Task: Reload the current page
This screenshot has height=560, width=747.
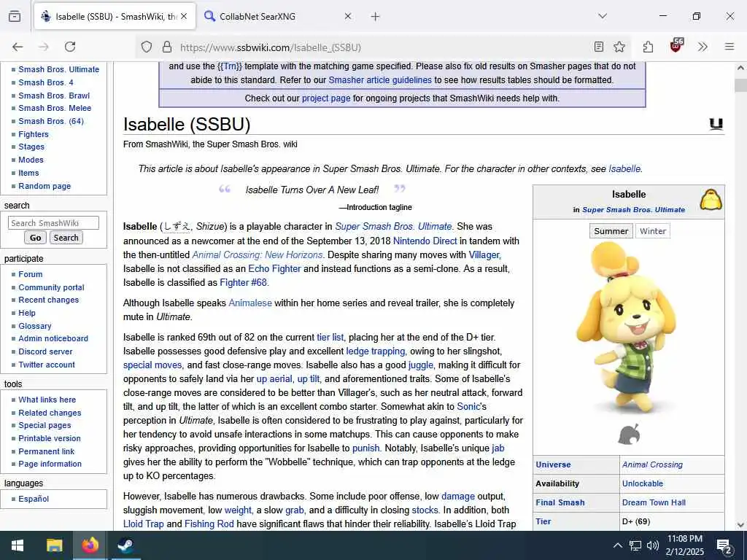Action: (70, 47)
